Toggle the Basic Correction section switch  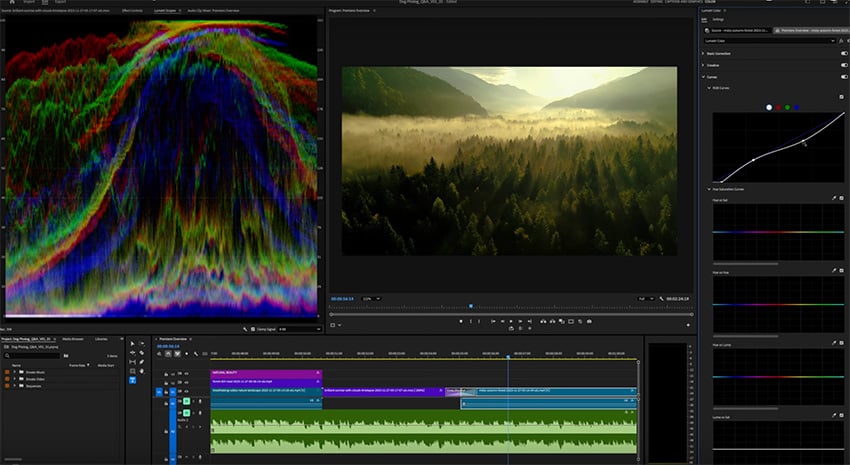(x=843, y=53)
